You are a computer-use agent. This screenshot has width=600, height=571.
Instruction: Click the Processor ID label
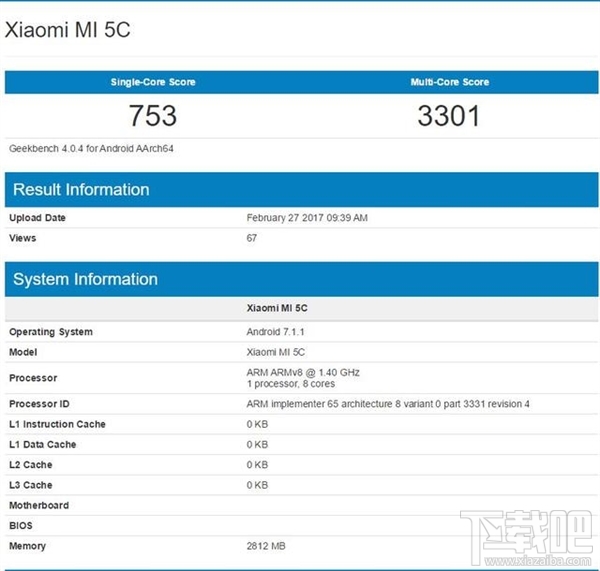39,404
